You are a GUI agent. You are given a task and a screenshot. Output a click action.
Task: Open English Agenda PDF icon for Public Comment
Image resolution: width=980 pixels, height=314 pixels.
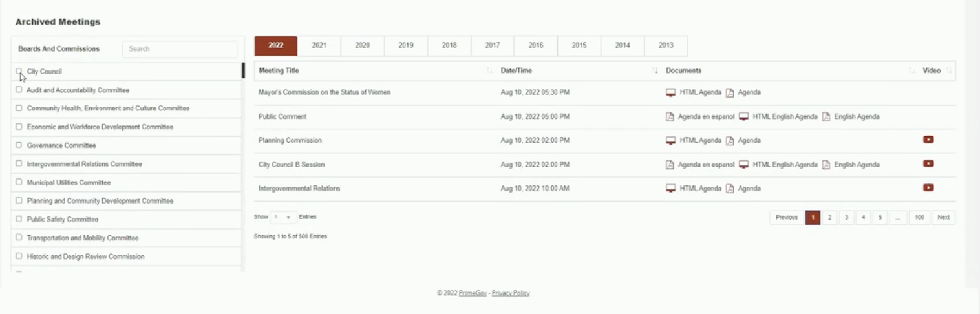[826, 117]
